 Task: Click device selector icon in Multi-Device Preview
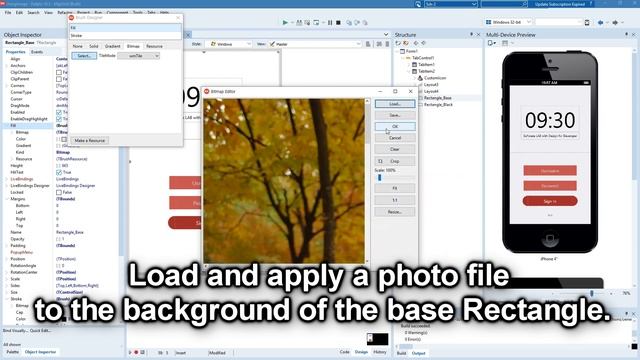pos(491,43)
